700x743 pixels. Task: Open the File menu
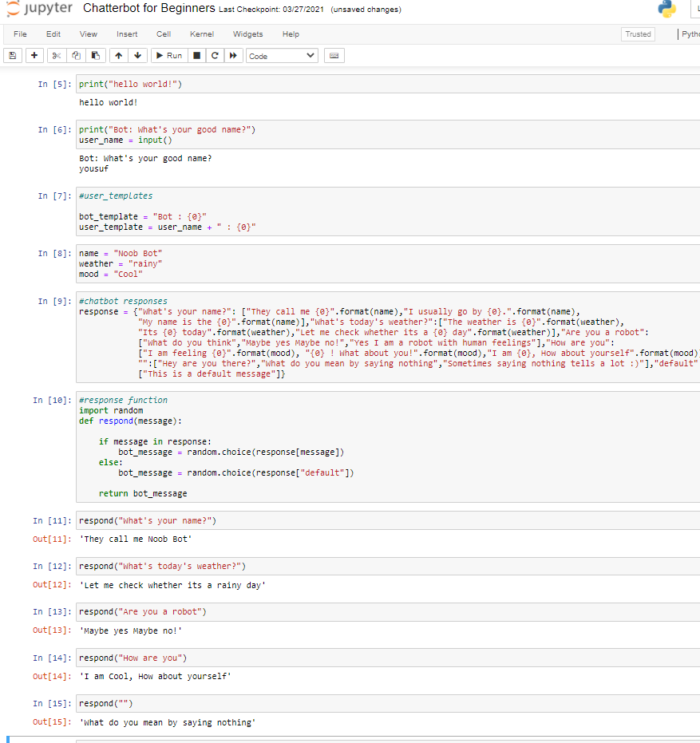click(x=20, y=34)
